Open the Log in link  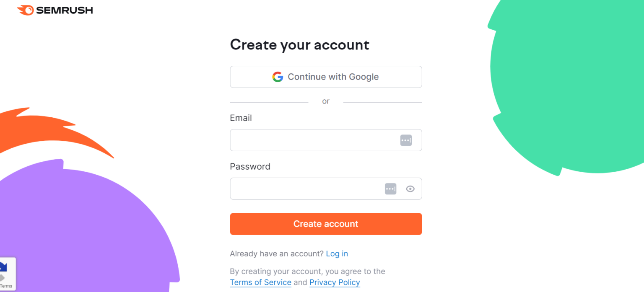point(337,253)
